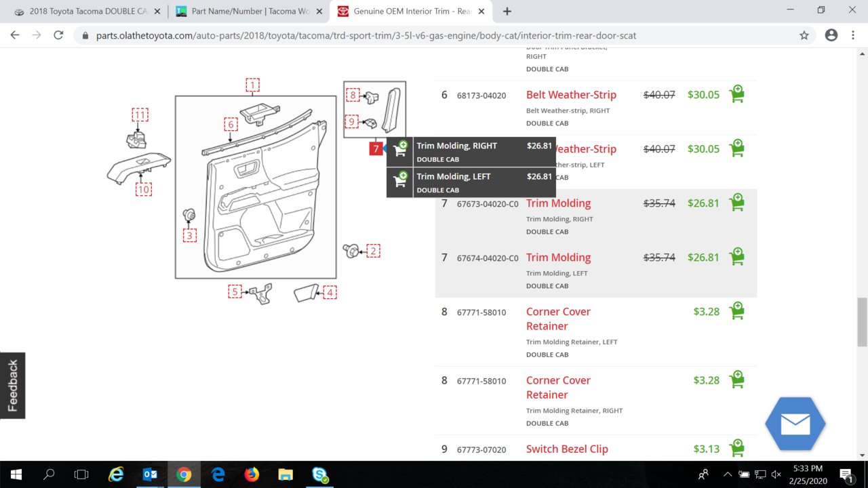Switch to Part Name/Number Tacoma tab
This screenshot has height=488, width=868.
pyautogui.click(x=248, y=12)
